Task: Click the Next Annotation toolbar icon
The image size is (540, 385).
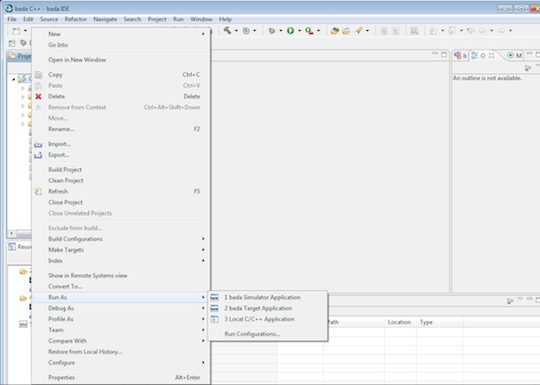Action: pos(433,31)
